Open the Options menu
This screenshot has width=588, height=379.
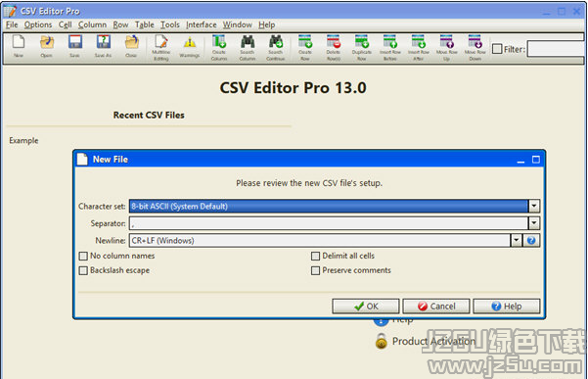pos(38,24)
